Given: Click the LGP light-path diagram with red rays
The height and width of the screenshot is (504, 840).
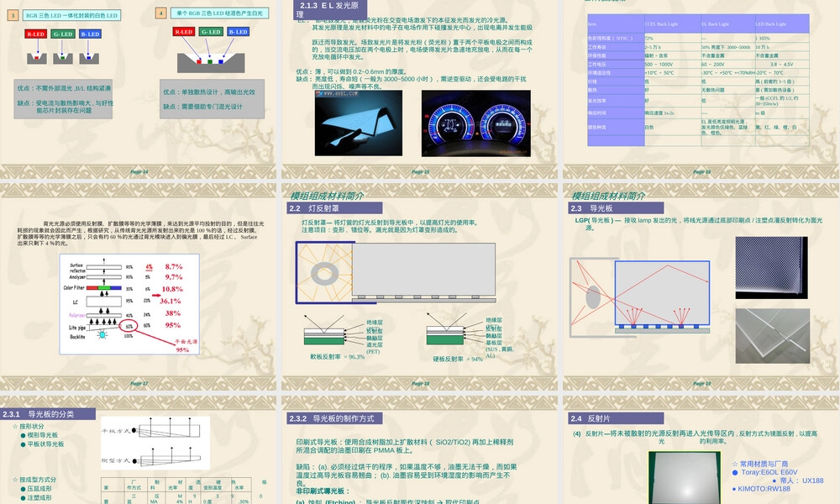Looking at the screenshot, I should coord(640,297).
